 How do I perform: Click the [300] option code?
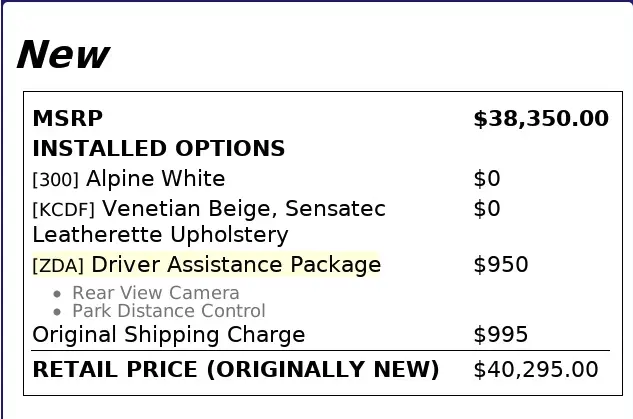tap(56, 180)
